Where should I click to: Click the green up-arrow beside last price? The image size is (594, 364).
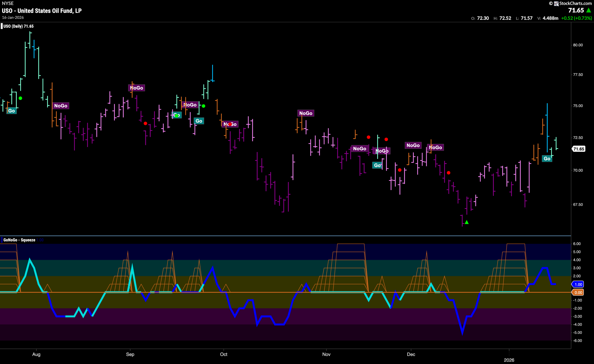[589, 10]
